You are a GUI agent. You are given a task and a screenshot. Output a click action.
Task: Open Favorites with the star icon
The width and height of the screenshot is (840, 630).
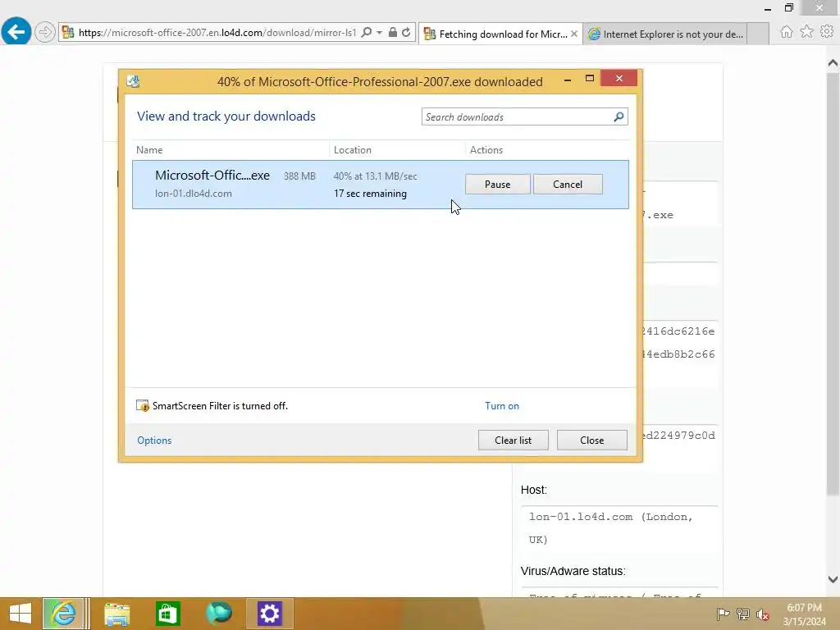pos(806,32)
